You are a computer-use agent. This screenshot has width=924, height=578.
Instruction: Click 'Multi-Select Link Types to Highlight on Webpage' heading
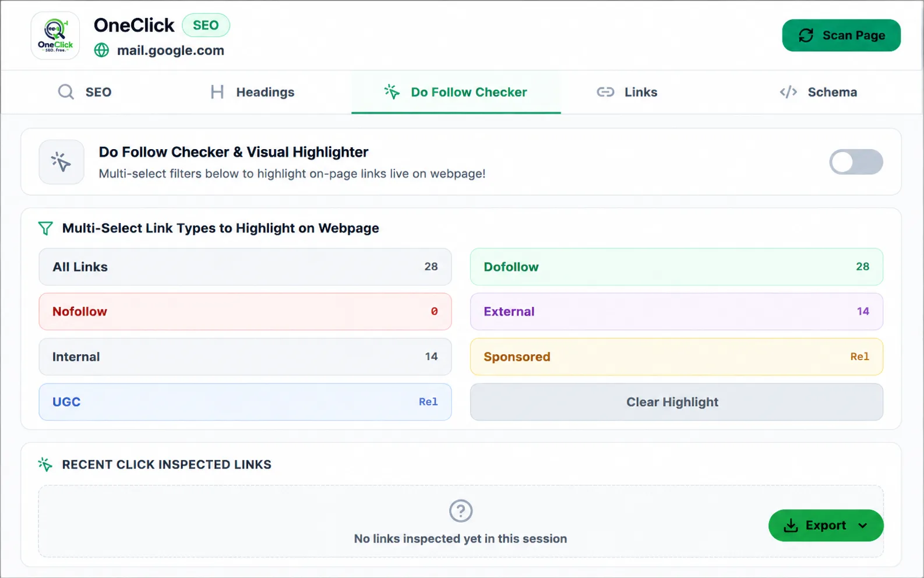pyautogui.click(x=220, y=228)
